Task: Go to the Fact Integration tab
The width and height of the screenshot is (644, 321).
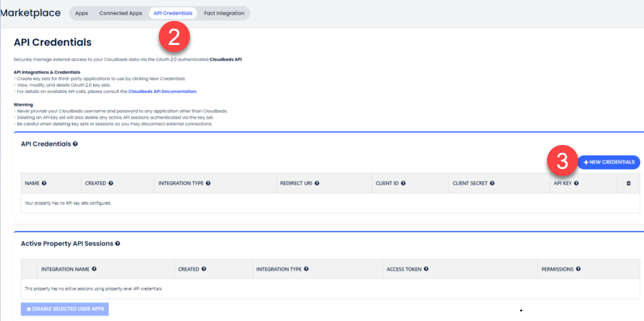Action: pyautogui.click(x=224, y=13)
